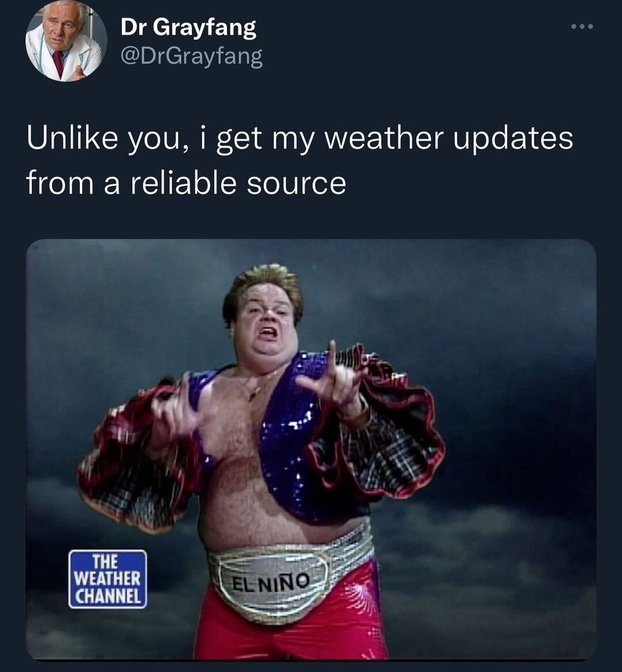
Task: Visit Dr Grayfang display name link
Action: 188,28
